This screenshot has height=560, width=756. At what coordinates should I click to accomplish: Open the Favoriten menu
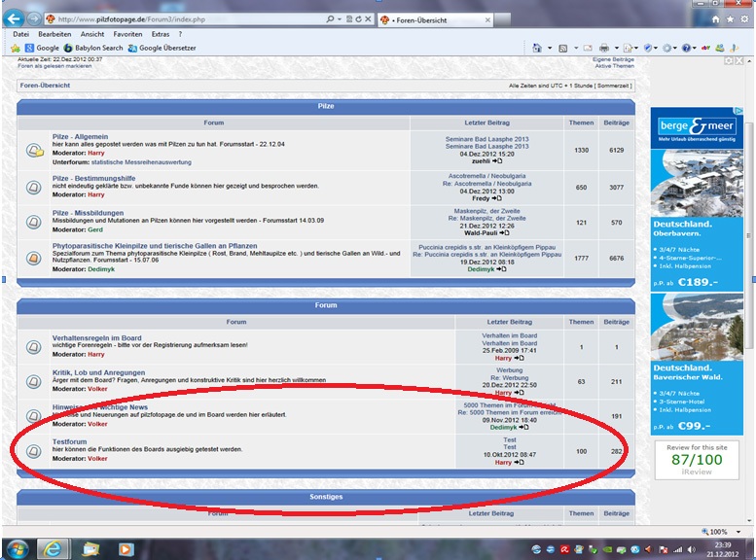126,34
